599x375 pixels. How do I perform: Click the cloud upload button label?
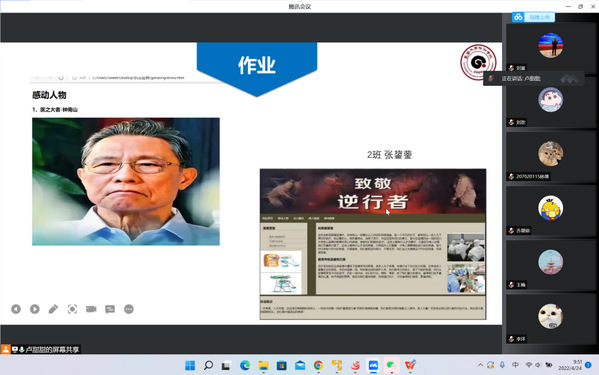tap(539, 17)
